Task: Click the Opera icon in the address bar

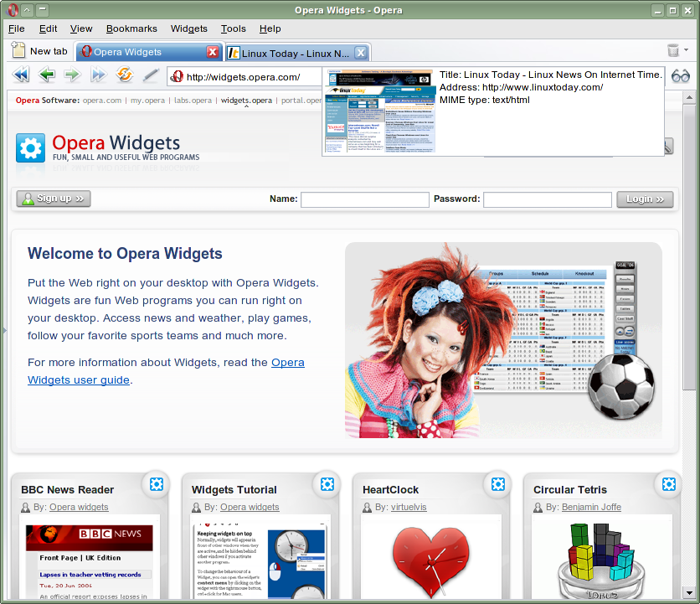Action: pos(177,75)
